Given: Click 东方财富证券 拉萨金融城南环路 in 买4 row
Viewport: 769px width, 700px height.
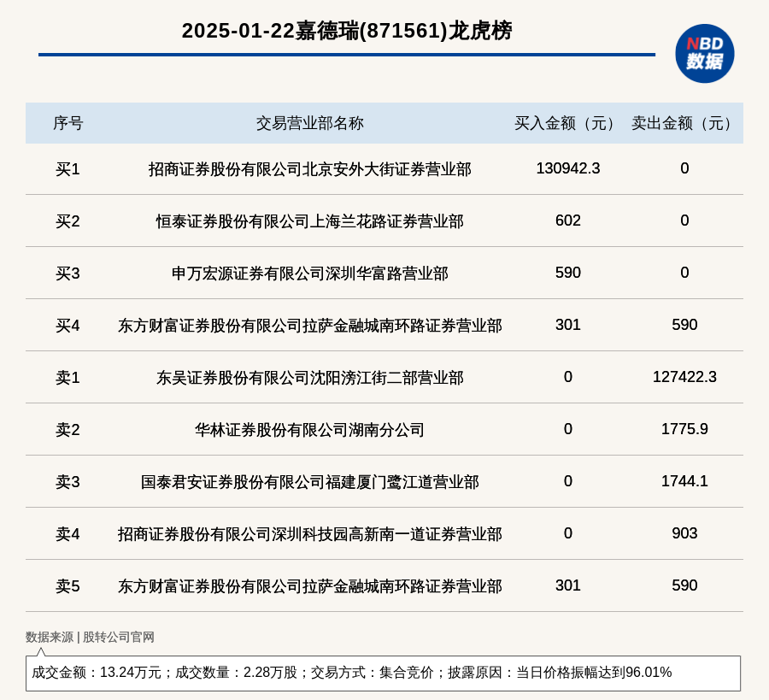Looking at the screenshot, I should pyautogui.click(x=310, y=326).
